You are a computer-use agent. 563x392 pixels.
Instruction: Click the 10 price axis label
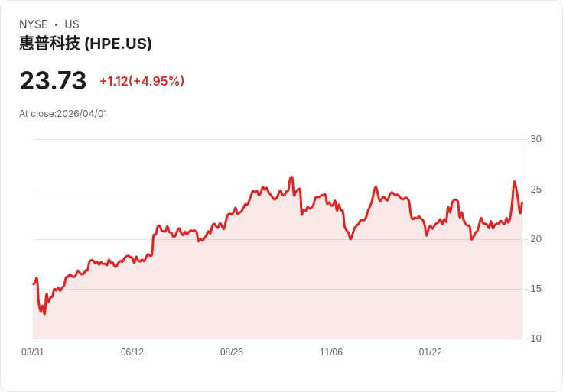click(x=535, y=339)
